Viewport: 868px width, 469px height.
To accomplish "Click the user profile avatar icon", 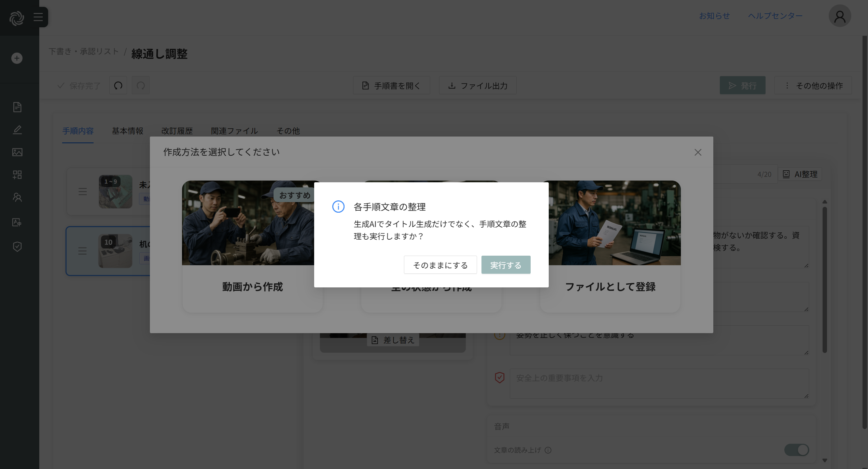I will coord(840,16).
